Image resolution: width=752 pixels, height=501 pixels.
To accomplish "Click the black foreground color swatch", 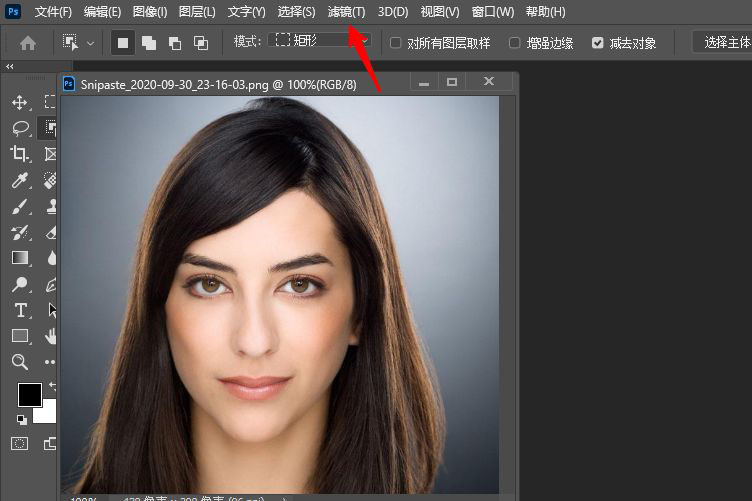I will pyautogui.click(x=29, y=394).
